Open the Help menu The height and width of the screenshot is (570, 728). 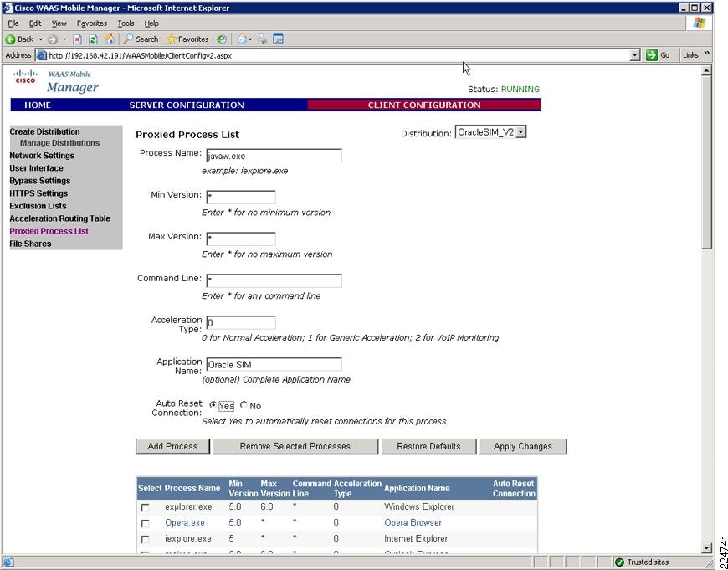tap(151, 23)
